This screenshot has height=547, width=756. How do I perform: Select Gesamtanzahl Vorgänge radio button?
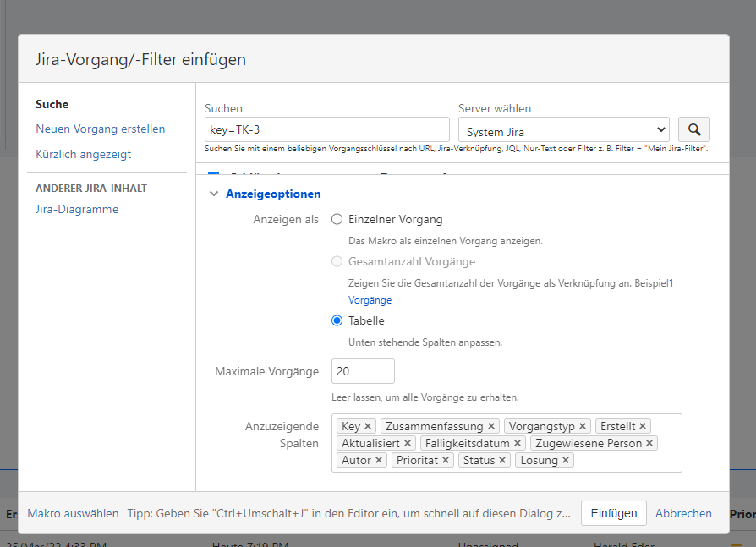click(x=337, y=261)
